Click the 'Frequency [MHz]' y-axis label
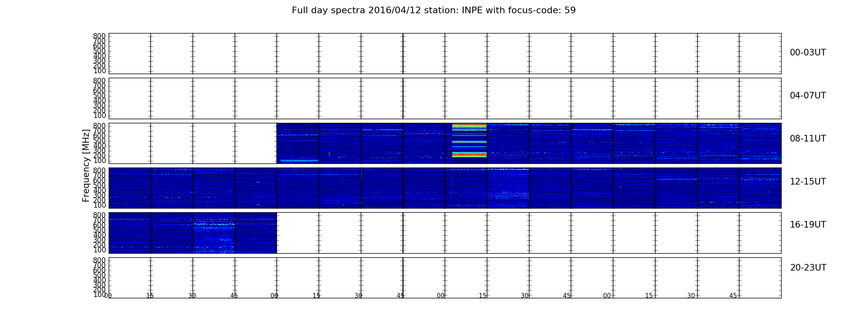Screen dimensions: 868x331 [86, 165]
